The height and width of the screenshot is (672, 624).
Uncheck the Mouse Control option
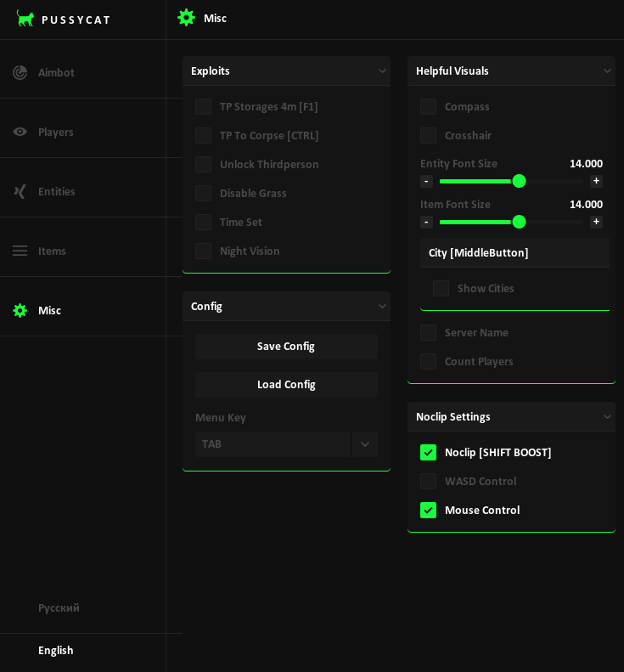(x=428, y=510)
